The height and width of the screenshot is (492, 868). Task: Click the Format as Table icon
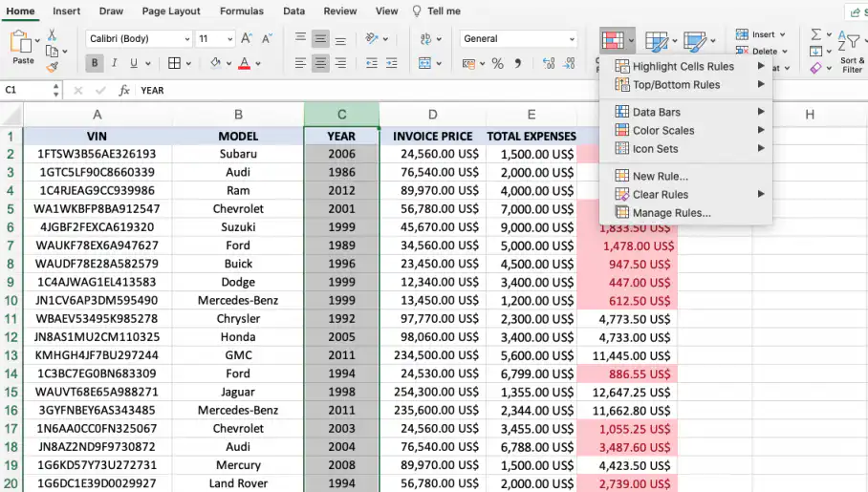657,41
